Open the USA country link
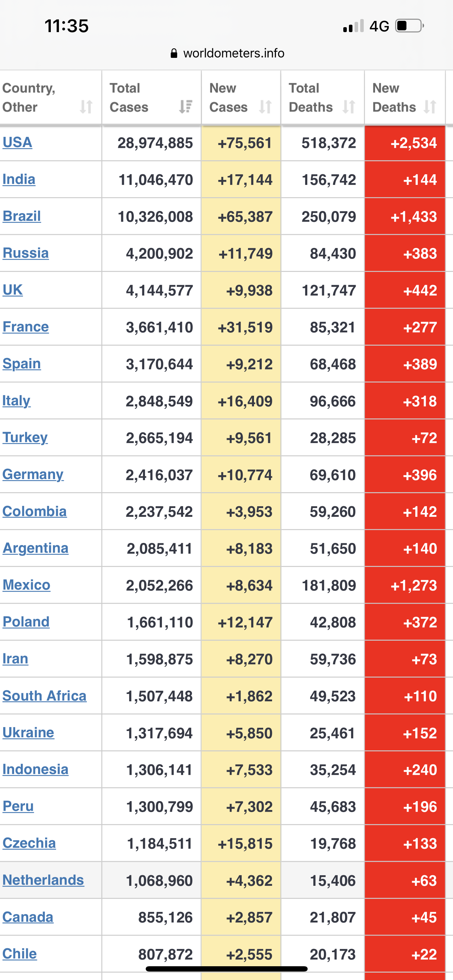Image resolution: width=453 pixels, height=980 pixels. click(18, 142)
